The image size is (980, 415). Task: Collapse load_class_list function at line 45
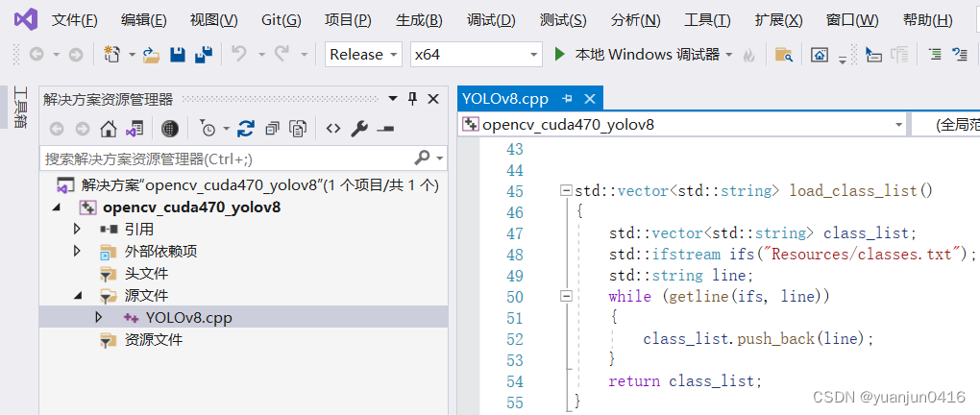(x=567, y=190)
